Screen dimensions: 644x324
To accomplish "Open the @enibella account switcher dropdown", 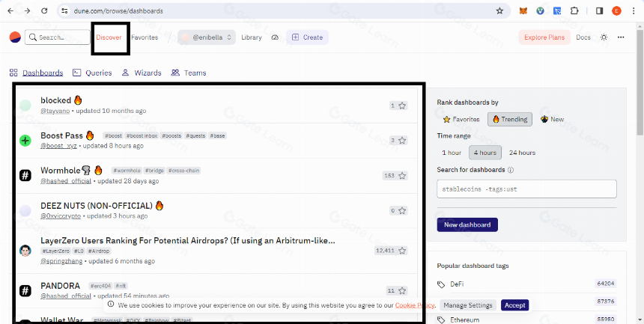I will coord(207,37).
